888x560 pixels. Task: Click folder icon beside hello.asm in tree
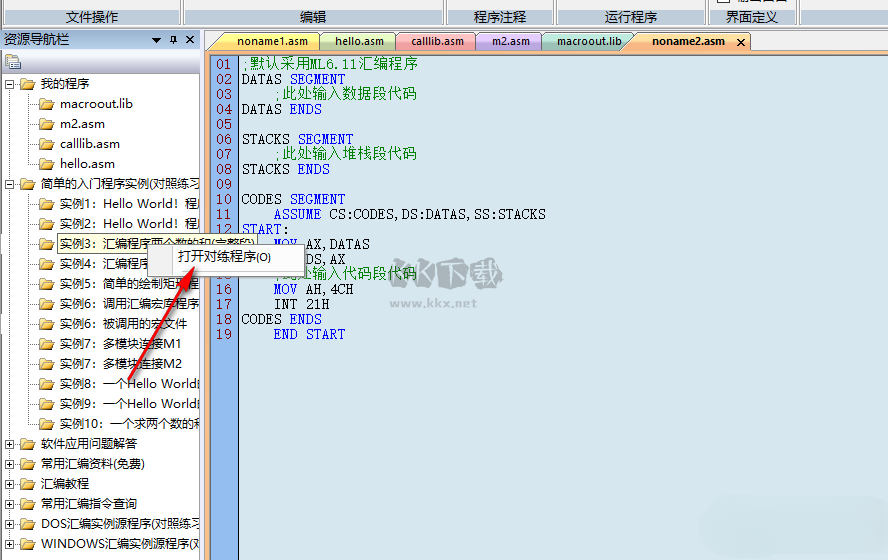tap(46, 164)
